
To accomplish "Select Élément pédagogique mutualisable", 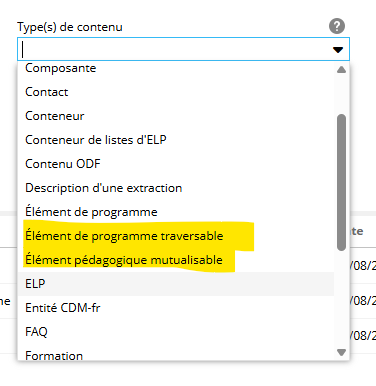I will 176,260.
